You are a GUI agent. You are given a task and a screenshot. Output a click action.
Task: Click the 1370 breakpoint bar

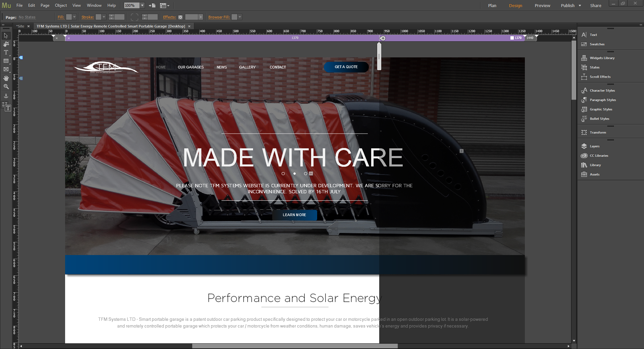[295, 38]
